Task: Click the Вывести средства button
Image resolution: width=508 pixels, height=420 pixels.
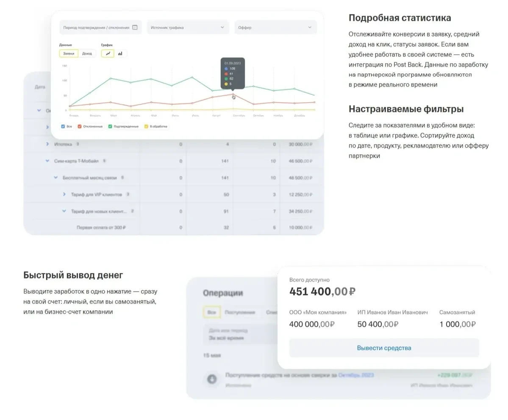Action: [384, 348]
